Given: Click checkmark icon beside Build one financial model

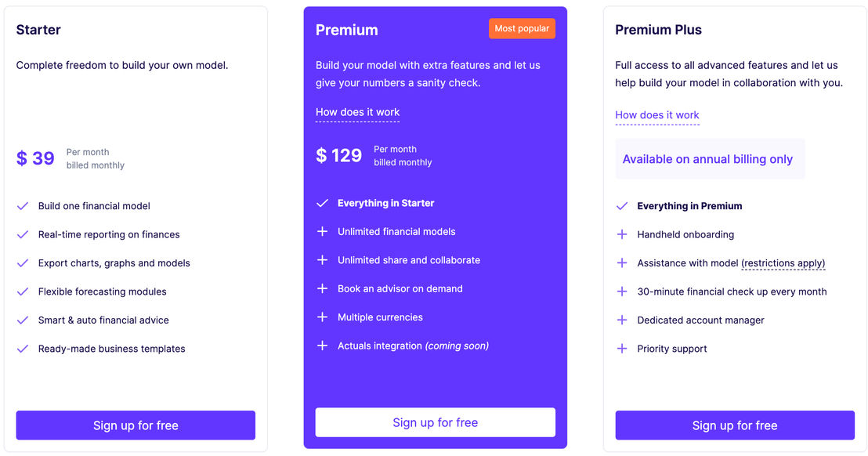Looking at the screenshot, I should [23, 206].
